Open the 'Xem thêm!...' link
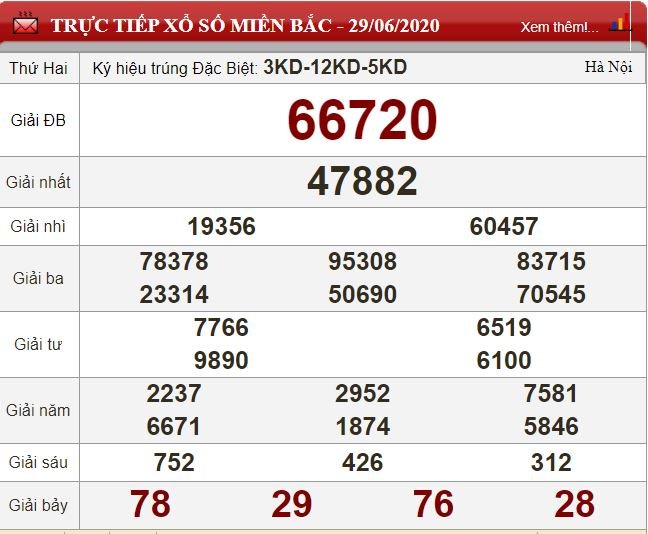 click(559, 27)
